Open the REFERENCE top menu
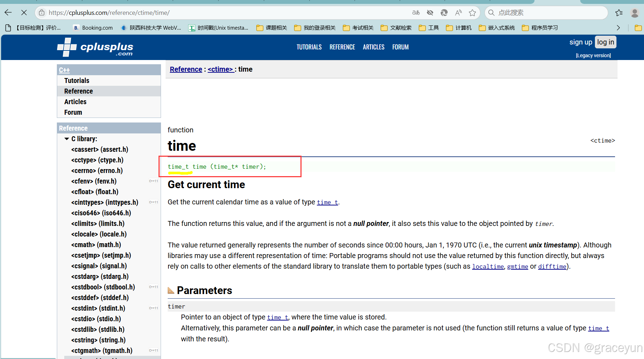 [342, 47]
